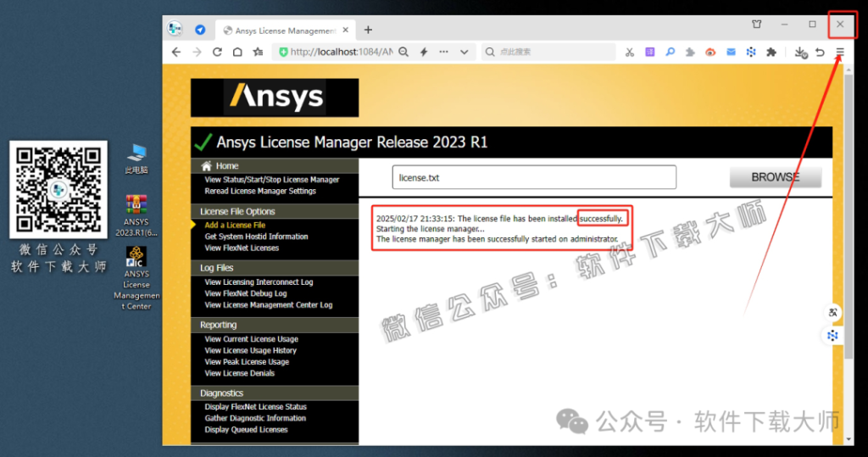Open the browser home page icon
This screenshot has width=868, height=457.
[237, 52]
